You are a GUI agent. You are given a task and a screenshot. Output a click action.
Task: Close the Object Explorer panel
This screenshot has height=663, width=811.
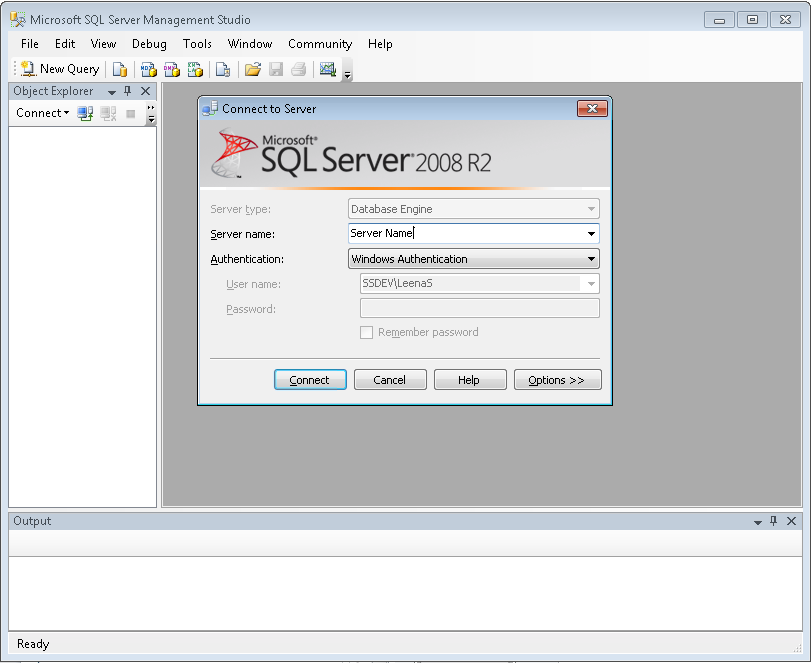click(145, 91)
